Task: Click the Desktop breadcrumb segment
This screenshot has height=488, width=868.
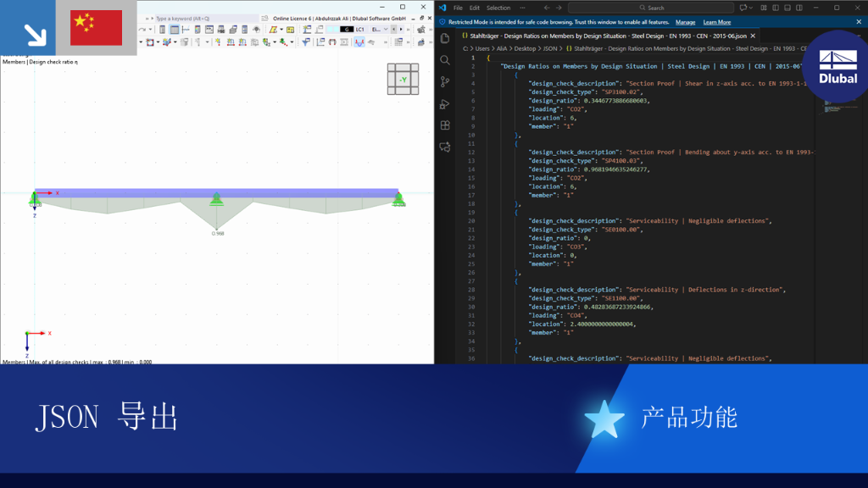Action: pyautogui.click(x=525, y=48)
